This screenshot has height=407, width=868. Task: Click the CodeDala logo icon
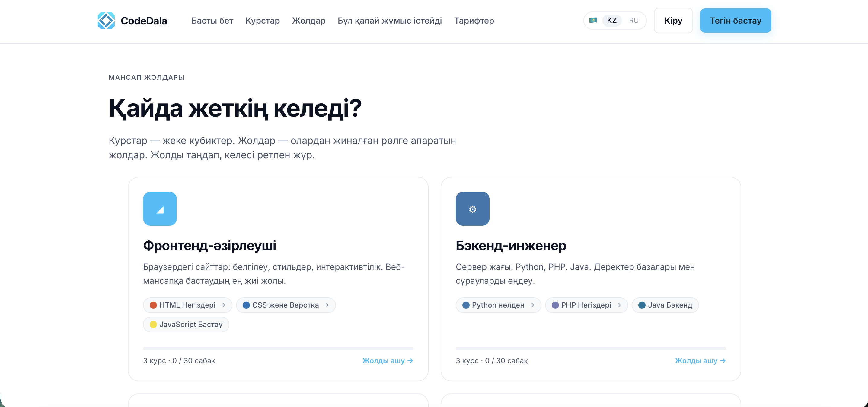[106, 21]
